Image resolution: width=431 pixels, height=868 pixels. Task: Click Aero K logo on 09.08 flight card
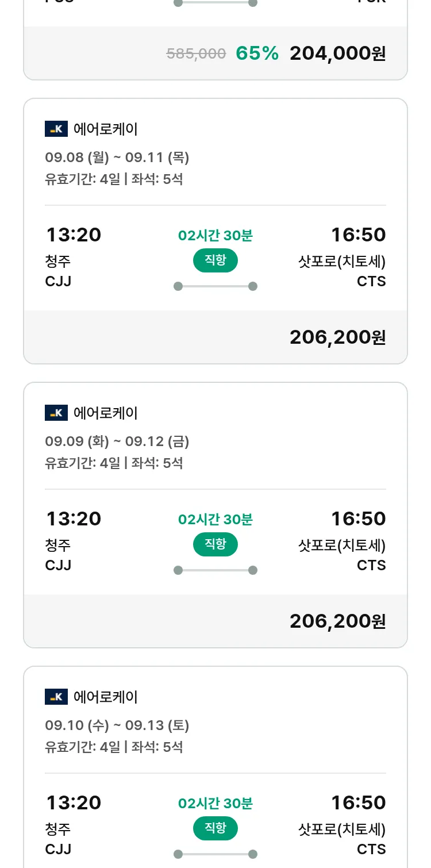pyautogui.click(x=56, y=129)
